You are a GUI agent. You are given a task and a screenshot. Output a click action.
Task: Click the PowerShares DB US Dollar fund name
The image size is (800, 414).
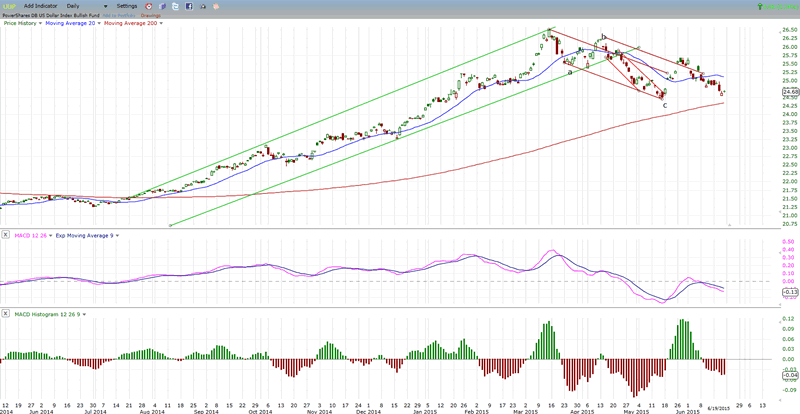tap(51, 15)
